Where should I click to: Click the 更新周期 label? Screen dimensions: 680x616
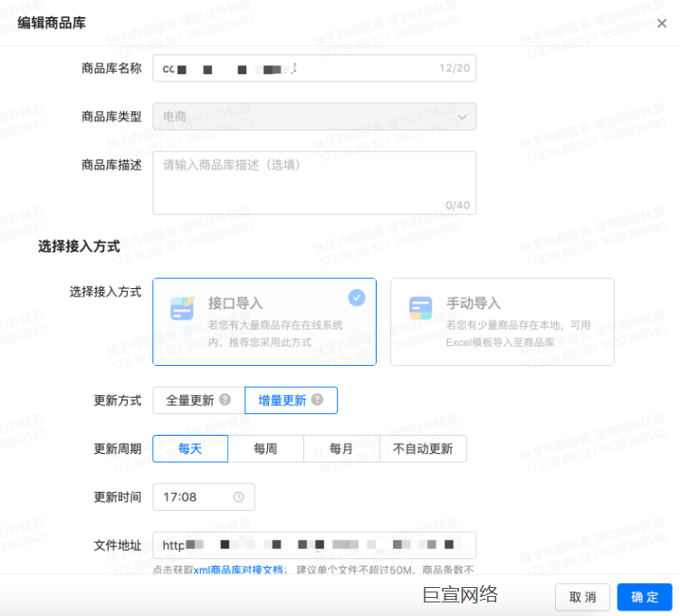(x=118, y=448)
